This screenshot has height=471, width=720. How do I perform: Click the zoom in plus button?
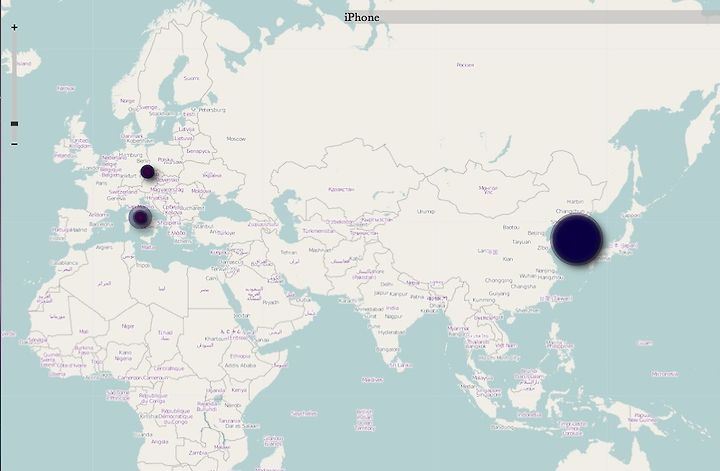tap(14, 28)
